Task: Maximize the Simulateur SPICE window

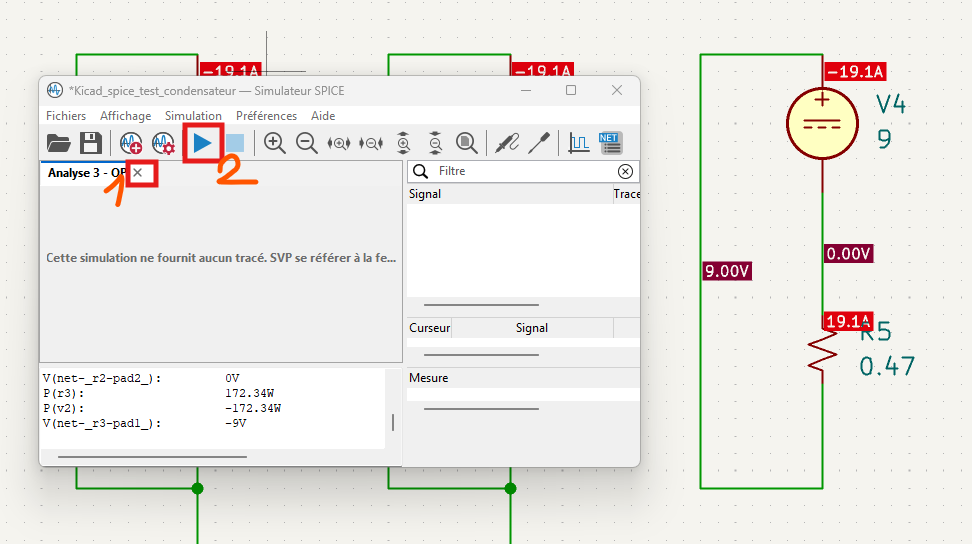Action: (x=571, y=90)
